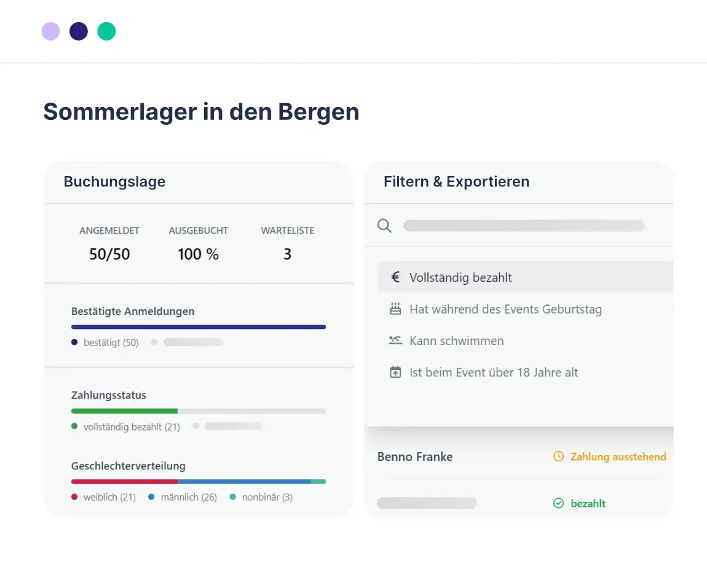This screenshot has height=588, width=707.
Task: Open Benno Franke's participant entry
Action: [x=415, y=456]
